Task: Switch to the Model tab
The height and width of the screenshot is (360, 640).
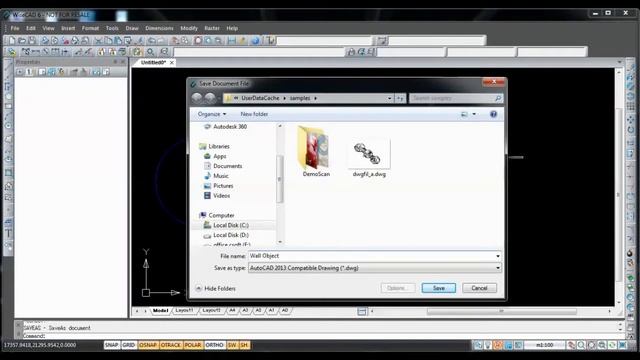Action: (x=160, y=311)
